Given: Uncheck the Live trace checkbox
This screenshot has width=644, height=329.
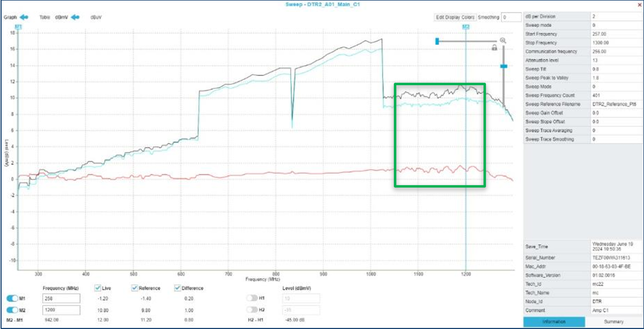Looking at the screenshot, I should coord(98,288).
